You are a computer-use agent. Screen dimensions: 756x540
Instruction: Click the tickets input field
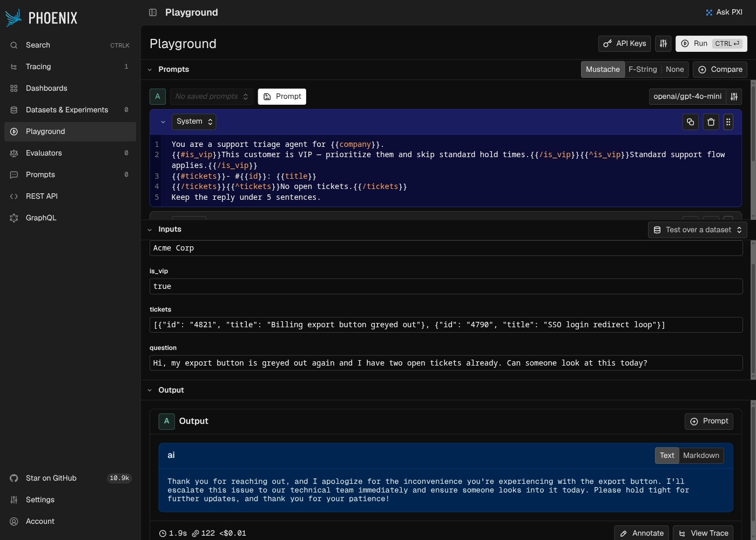446,325
